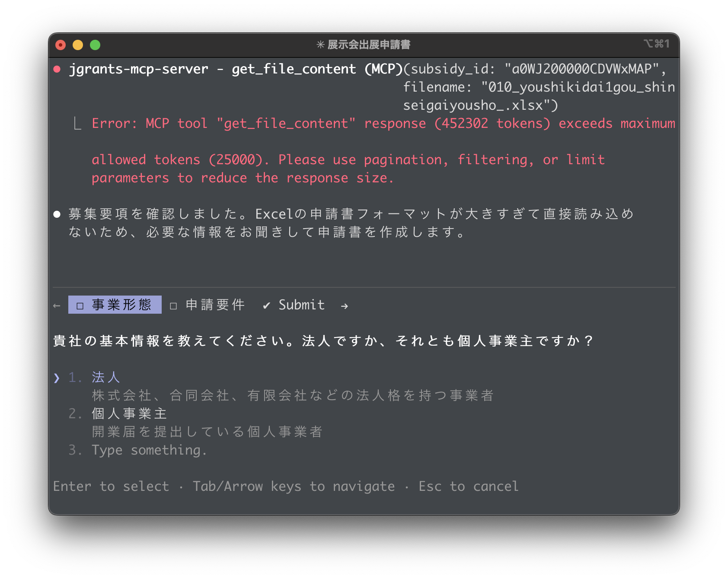Image resolution: width=728 pixels, height=579 pixels.
Task: Select option 2 個人事業主
Action: [x=129, y=414]
